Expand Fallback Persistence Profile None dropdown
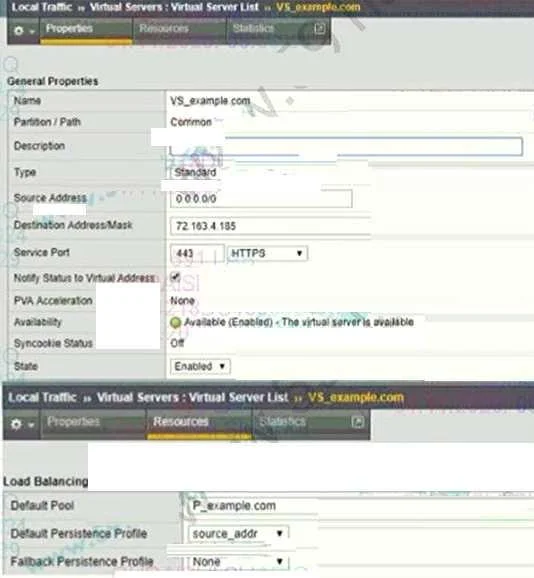 tap(238, 562)
